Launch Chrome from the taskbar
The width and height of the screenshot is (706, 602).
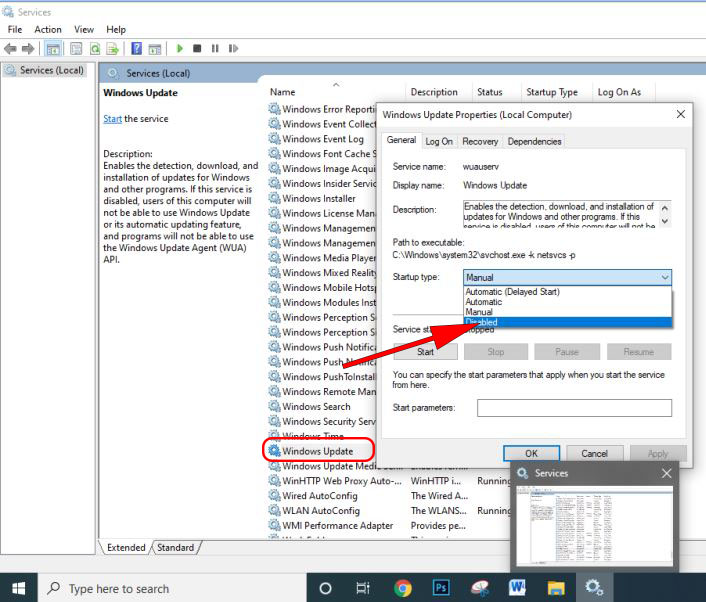tap(403, 588)
